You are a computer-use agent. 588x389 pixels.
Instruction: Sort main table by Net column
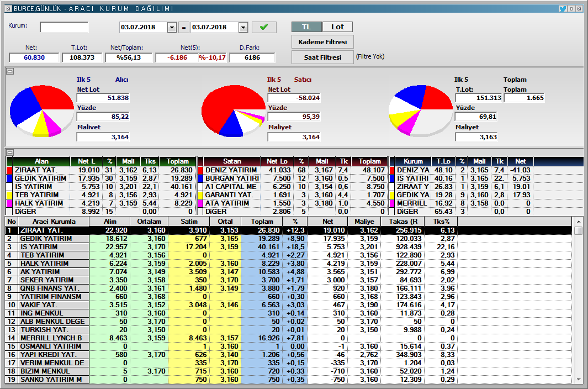(328, 222)
